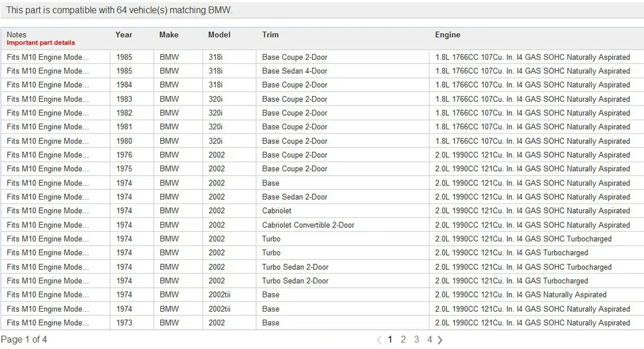Click the 'Cabriolet Convertible 2-Door' trim cell
644x349 pixels.
click(308, 225)
